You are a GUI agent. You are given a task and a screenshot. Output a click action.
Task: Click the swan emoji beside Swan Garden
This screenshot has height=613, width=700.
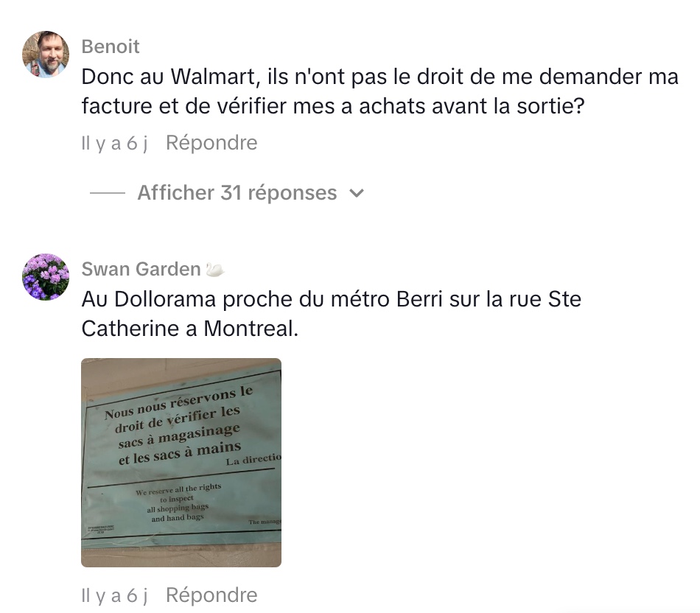tap(214, 269)
